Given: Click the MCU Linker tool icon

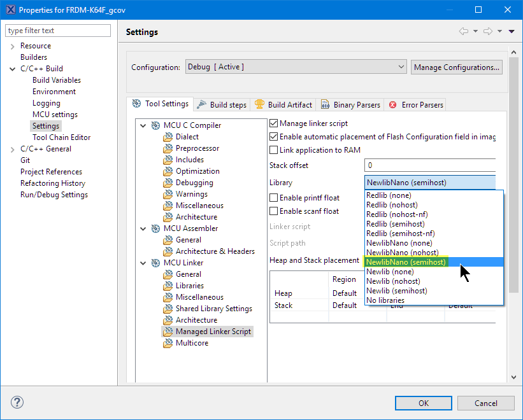Looking at the screenshot, I should click(155, 263).
